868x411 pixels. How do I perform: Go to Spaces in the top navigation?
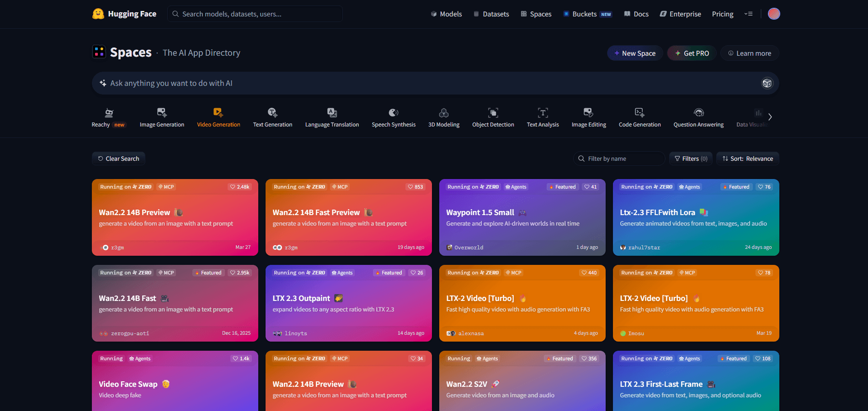pos(536,14)
